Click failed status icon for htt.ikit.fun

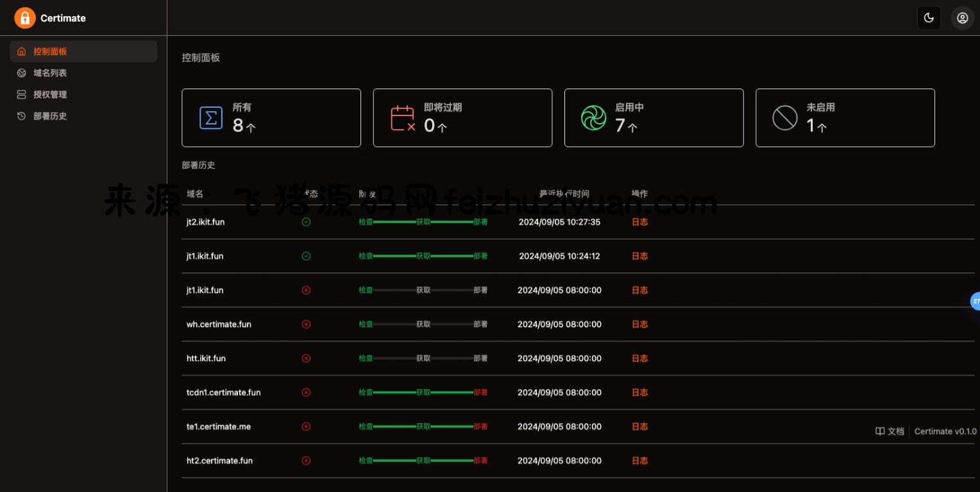click(306, 358)
